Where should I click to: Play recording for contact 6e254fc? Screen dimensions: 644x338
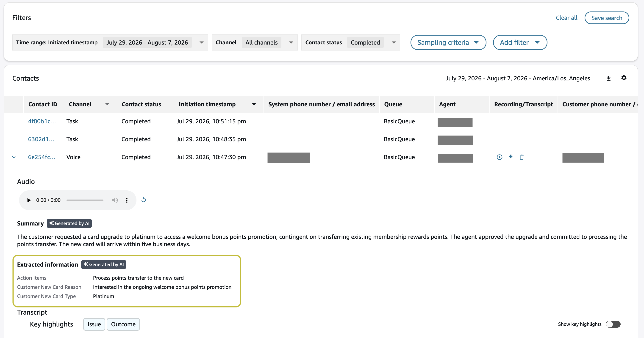pos(499,157)
